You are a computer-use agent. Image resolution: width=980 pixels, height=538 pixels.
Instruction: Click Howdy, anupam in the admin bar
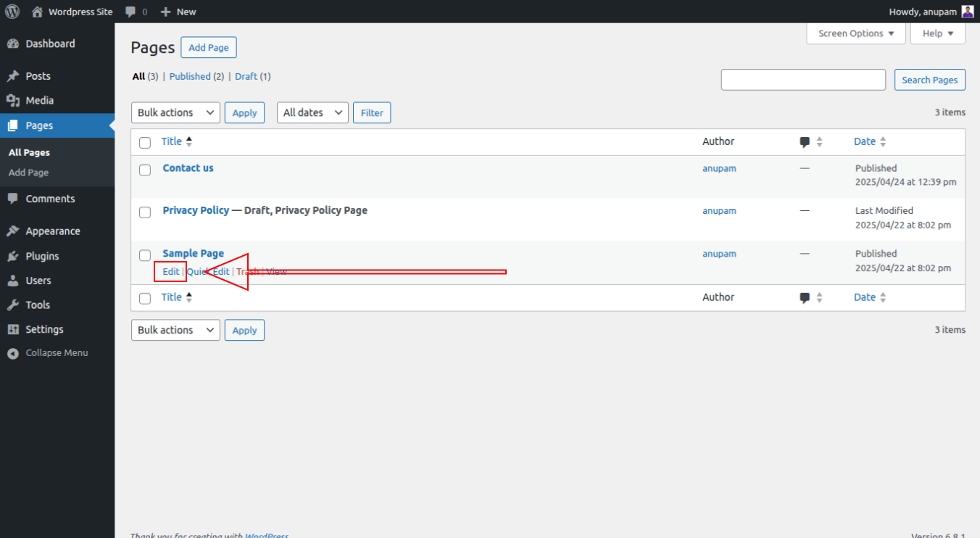[923, 12]
